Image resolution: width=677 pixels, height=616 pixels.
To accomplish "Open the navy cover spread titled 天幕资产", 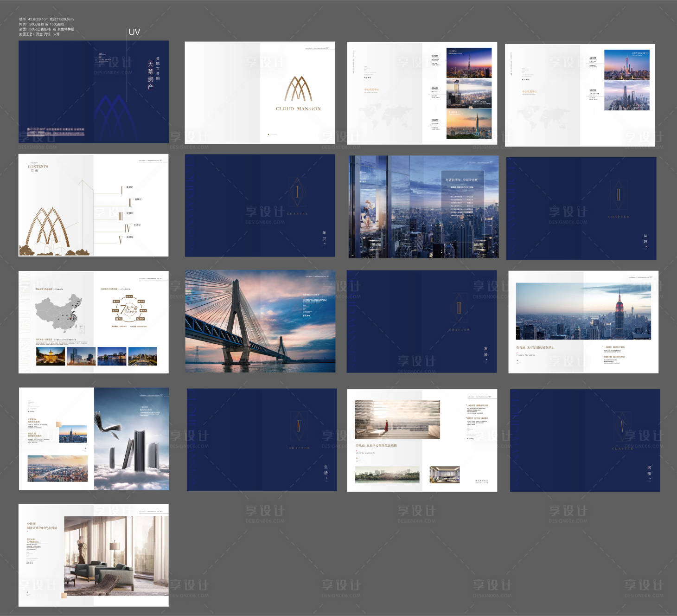I will (x=94, y=92).
